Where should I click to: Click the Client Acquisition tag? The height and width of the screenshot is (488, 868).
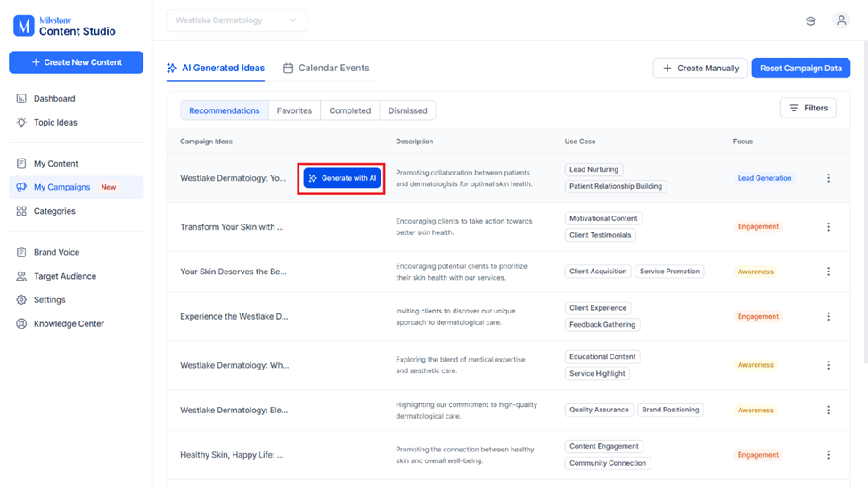pyautogui.click(x=598, y=272)
